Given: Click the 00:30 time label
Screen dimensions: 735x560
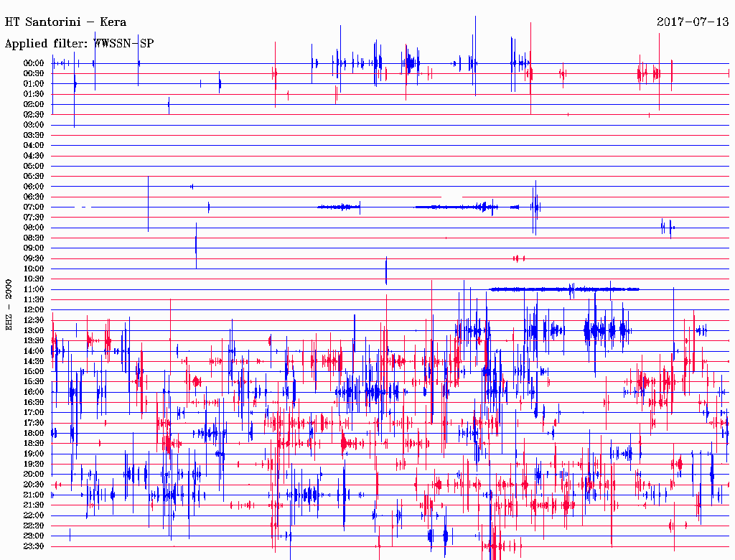Looking at the screenshot, I should click(33, 74).
